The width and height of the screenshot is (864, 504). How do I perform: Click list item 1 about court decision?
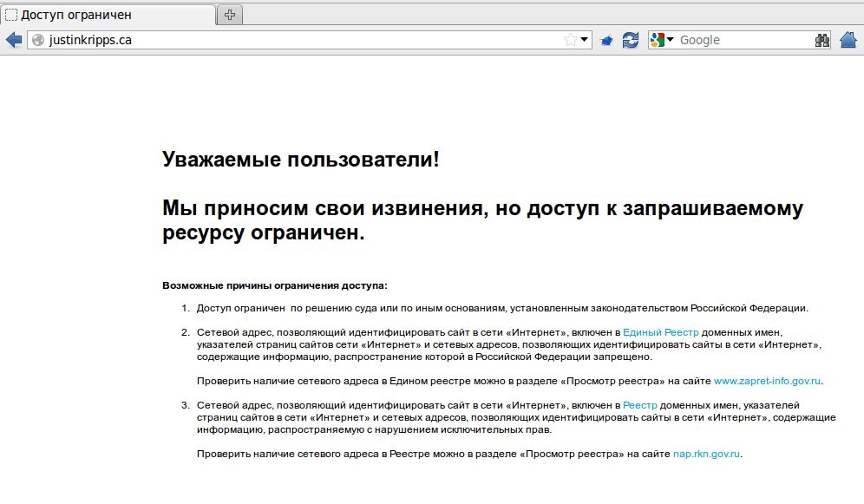pyautogui.click(x=502, y=309)
